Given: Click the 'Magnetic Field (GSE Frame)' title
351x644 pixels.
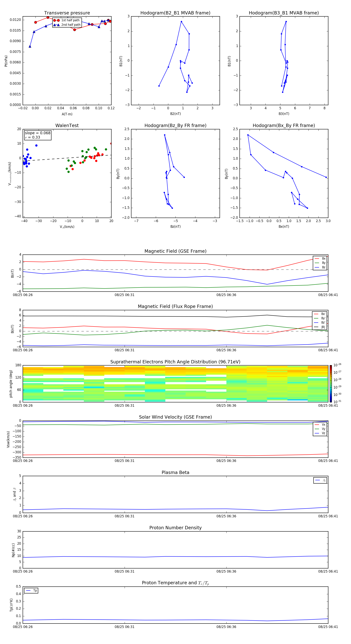Looking at the screenshot, I should point(175,251).
